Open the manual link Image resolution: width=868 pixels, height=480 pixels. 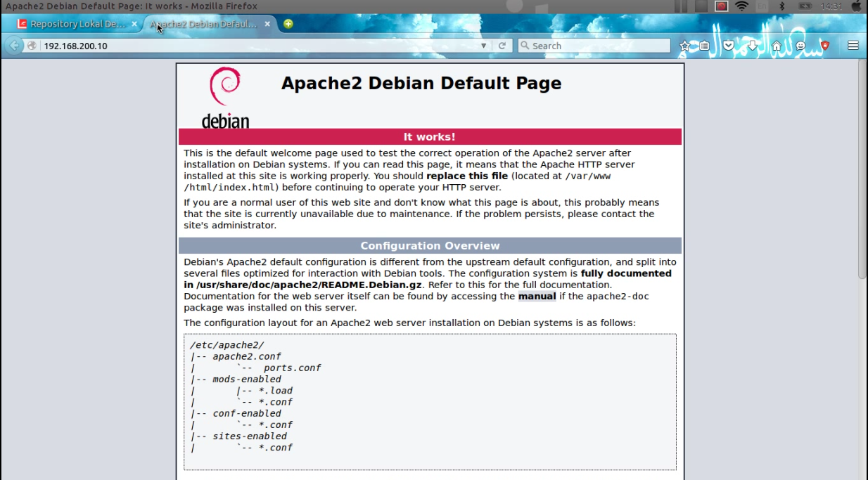coord(537,296)
